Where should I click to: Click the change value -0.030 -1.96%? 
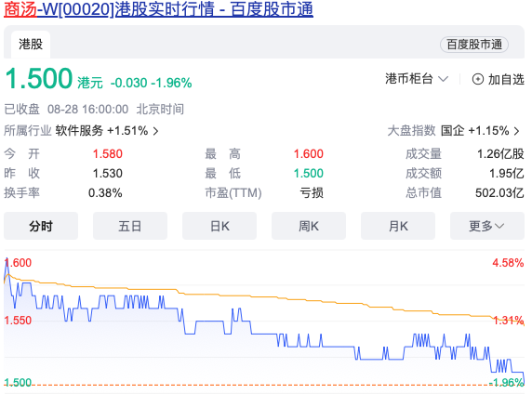point(152,83)
